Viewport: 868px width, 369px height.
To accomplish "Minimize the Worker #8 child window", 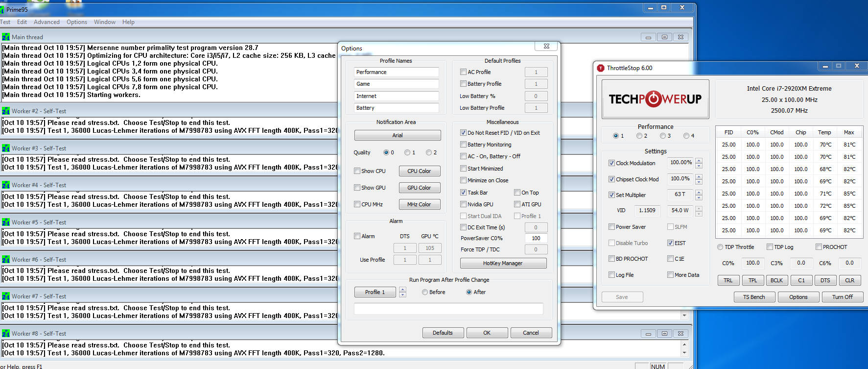I will tap(648, 334).
